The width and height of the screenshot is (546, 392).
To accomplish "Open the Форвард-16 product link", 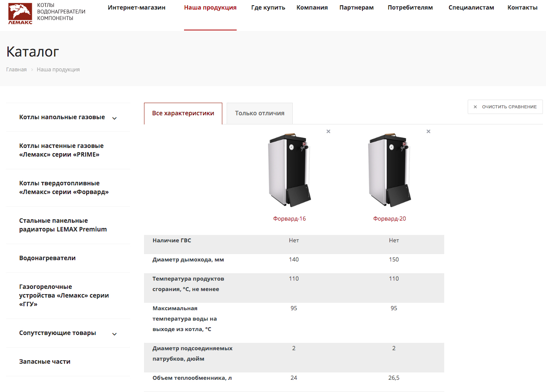I will [289, 219].
